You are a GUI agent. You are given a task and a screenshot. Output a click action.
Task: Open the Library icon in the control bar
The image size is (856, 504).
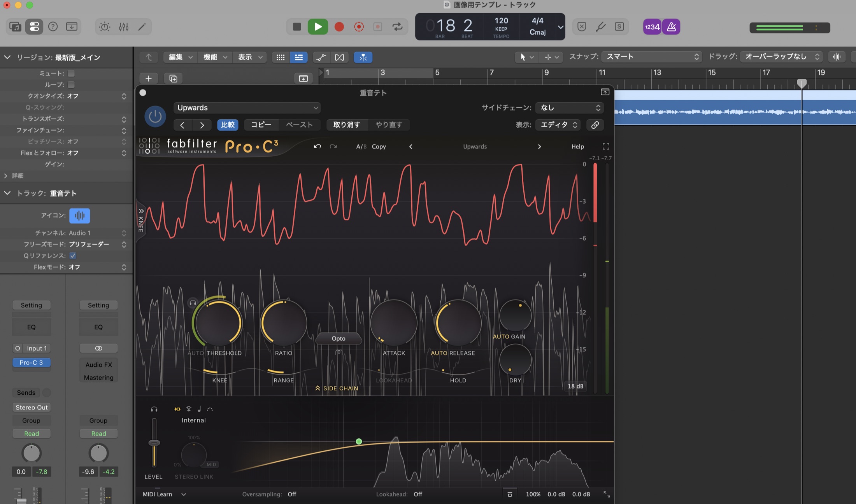[x=15, y=27]
